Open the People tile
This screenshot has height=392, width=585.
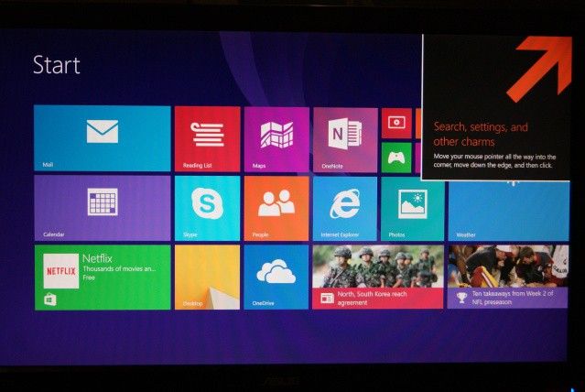tap(276, 209)
